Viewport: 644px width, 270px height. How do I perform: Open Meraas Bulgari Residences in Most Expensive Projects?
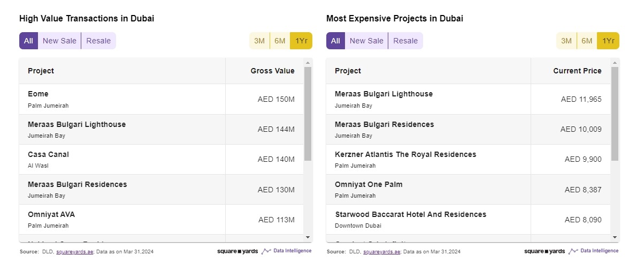(x=469, y=129)
